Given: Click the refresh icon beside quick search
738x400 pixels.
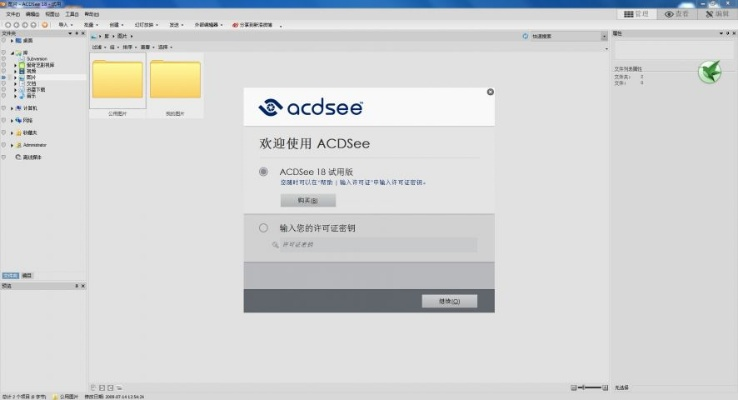Looking at the screenshot, I should 525,36.
